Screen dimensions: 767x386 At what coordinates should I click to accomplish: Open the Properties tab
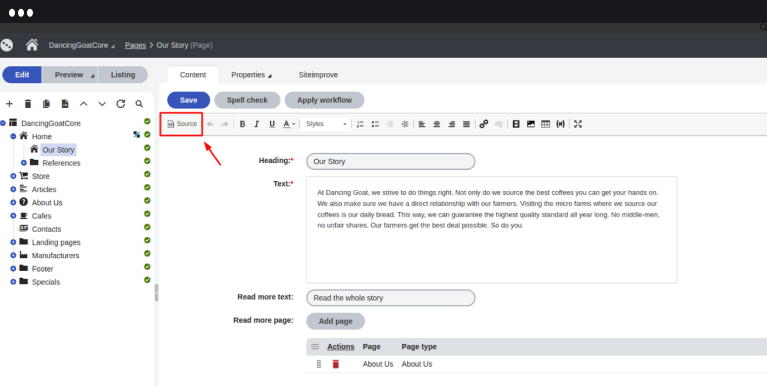(x=251, y=75)
